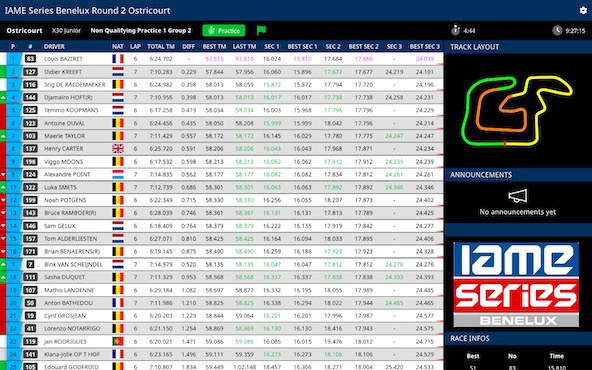Click the Netherlands flag for Sam GELUK
This screenshot has width=592, height=370.
[118, 226]
